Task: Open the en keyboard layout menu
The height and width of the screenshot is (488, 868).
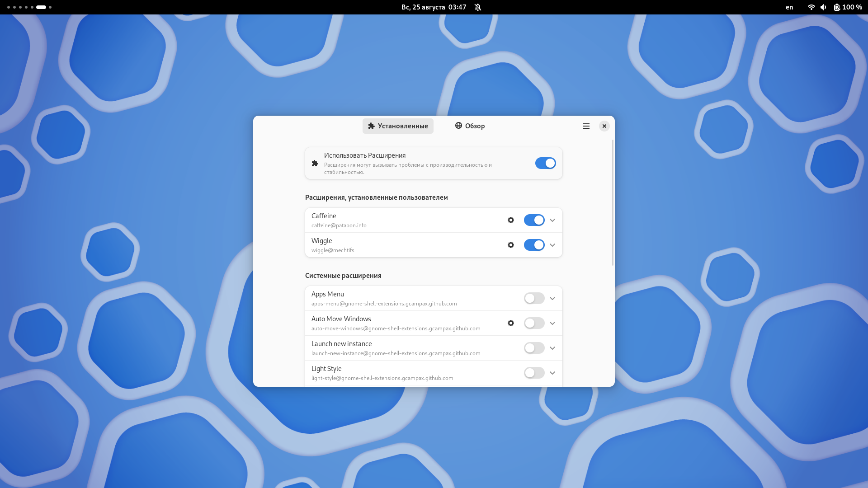Action: (789, 7)
